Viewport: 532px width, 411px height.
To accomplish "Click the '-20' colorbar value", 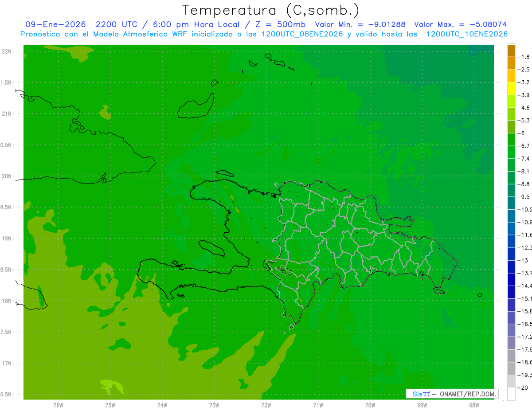I will (523, 388).
